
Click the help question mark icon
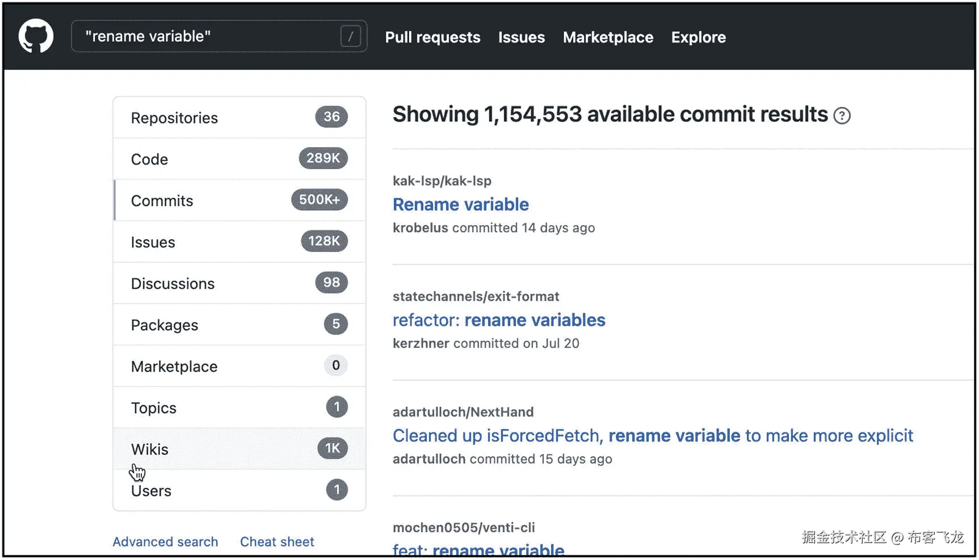[x=842, y=116]
